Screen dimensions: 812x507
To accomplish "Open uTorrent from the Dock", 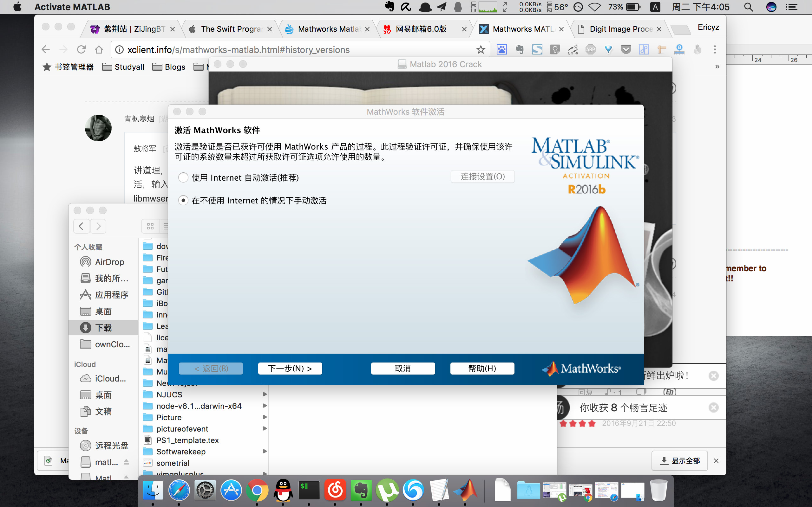I will tap(387, 490).
